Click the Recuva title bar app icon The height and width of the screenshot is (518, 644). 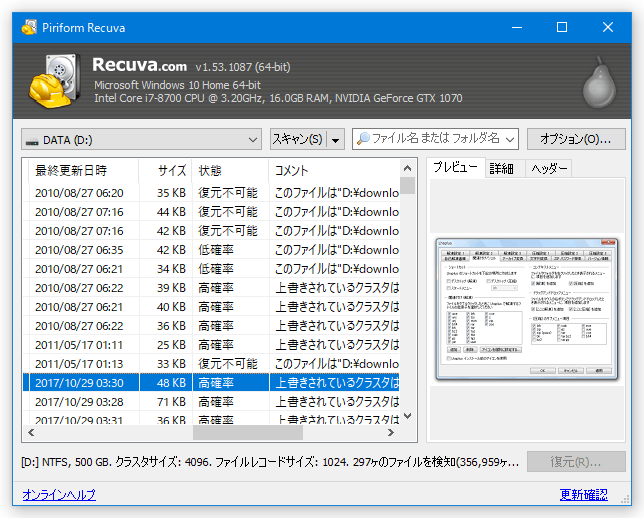click(x=29, y=28)
